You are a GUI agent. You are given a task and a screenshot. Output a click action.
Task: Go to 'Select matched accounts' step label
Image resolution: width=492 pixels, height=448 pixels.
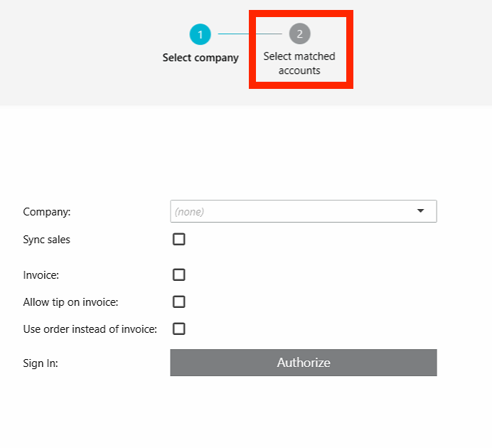[299, 63]
